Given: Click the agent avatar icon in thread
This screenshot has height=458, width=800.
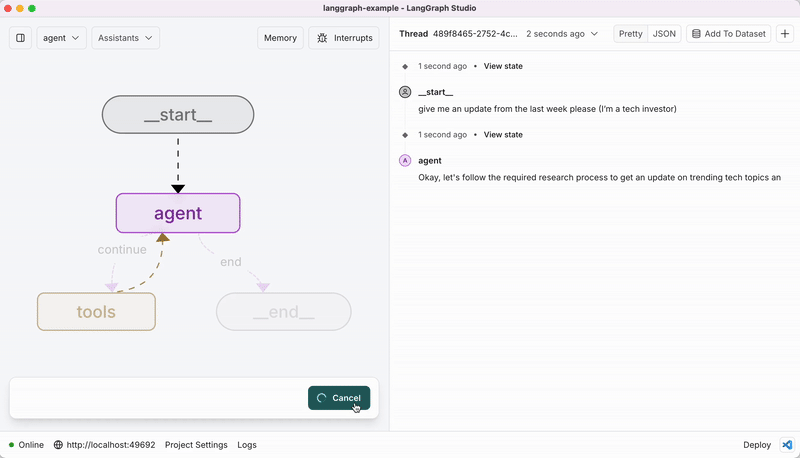Looking at the screenshot, I should click(405, 160).
